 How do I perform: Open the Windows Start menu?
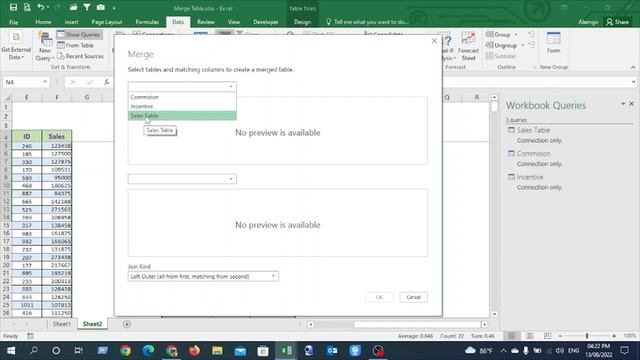coord(11,351)
